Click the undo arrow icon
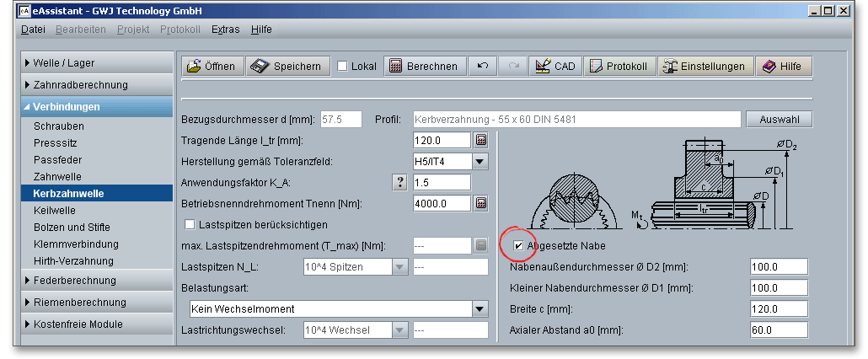This screenshot has height=359, width=868. [x=482, y=67]
